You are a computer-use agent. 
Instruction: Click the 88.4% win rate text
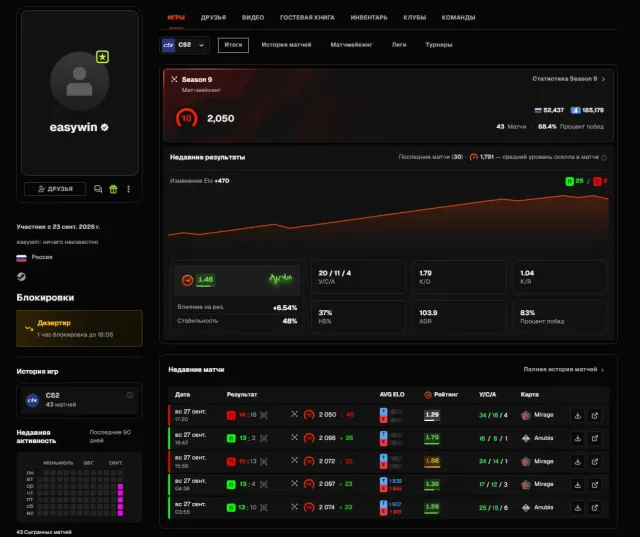[x=547, y=126]
